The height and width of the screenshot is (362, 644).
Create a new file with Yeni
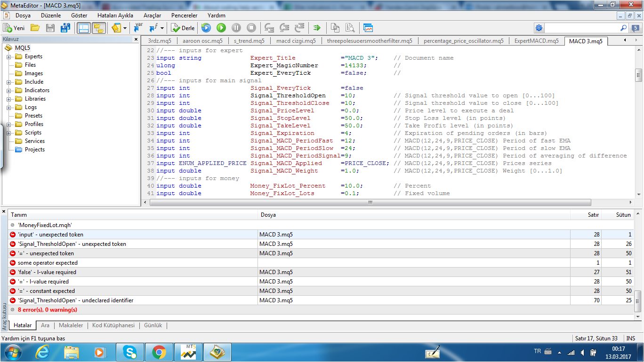tap(14, 28)
